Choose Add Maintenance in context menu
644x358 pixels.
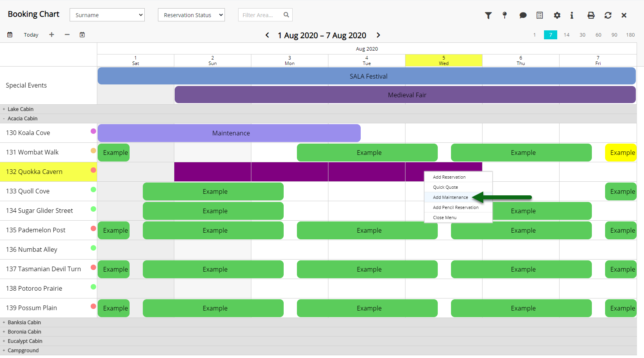point(458,197)
